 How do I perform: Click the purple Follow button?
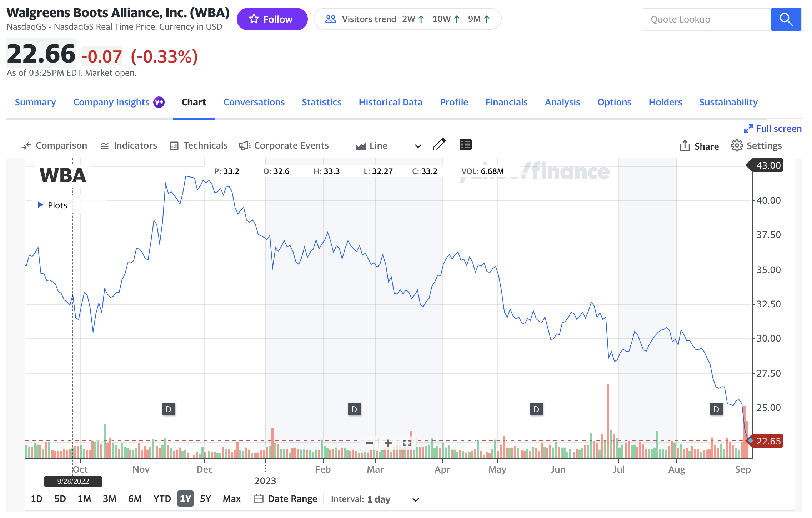coord(272,19)
